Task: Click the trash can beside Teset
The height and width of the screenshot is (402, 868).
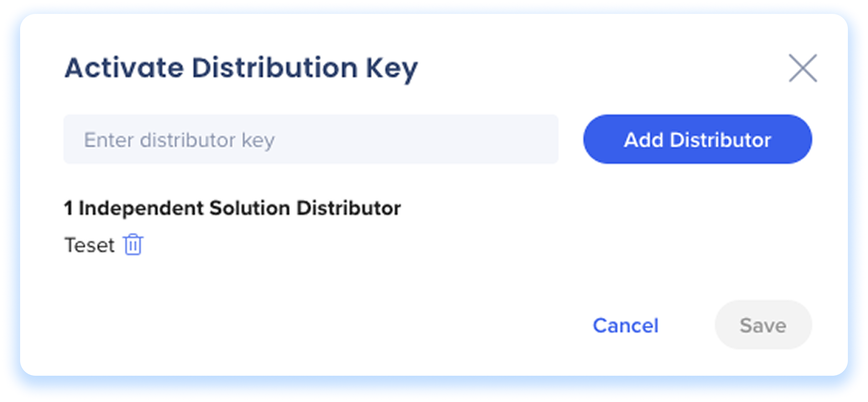Action: (x=133, y=245)
